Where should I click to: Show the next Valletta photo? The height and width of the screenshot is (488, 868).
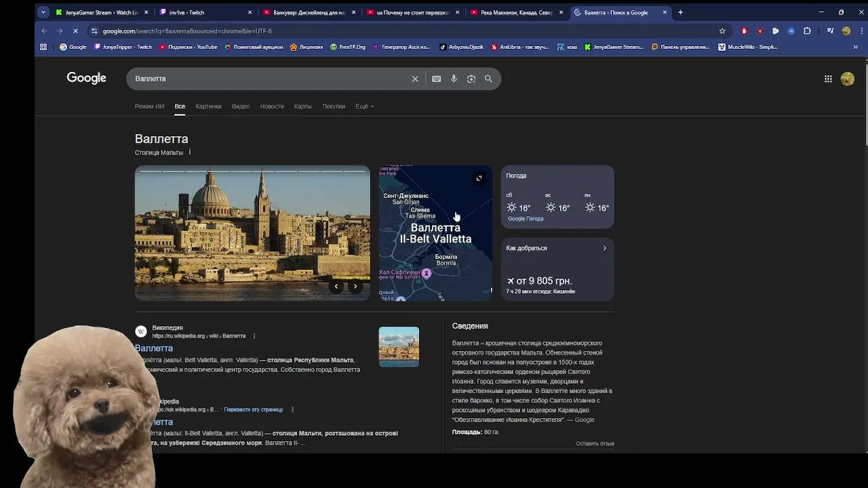355,286
